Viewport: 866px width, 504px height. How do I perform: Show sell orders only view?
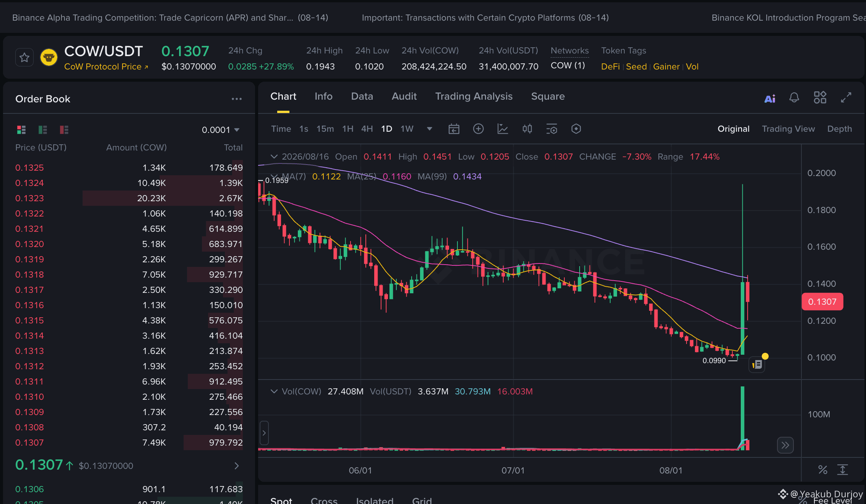[x=64, y=130]
